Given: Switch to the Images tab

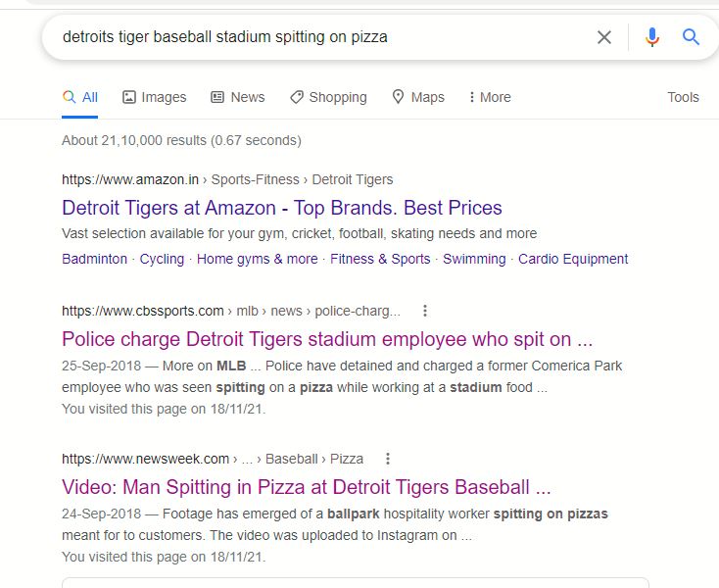Looking at the screenshot, I should pos(154,97).
